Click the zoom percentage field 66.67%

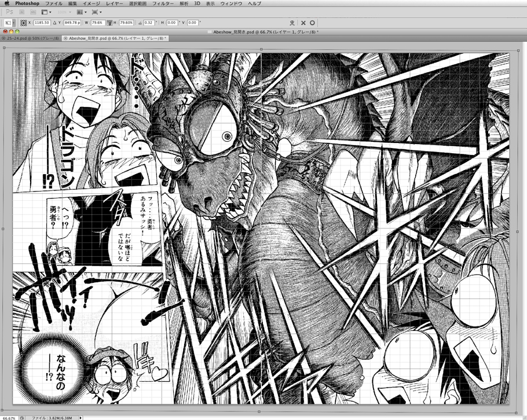(x=9, y=418)
